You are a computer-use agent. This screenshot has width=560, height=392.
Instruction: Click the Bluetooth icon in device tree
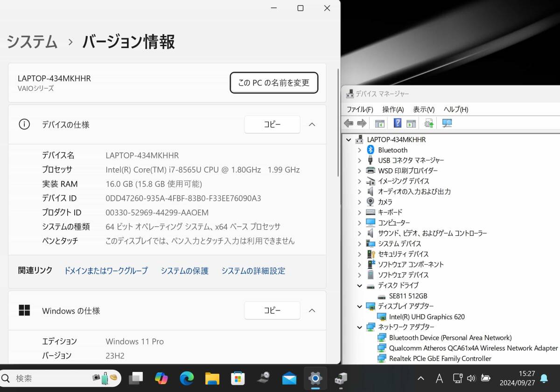point(371,150)
